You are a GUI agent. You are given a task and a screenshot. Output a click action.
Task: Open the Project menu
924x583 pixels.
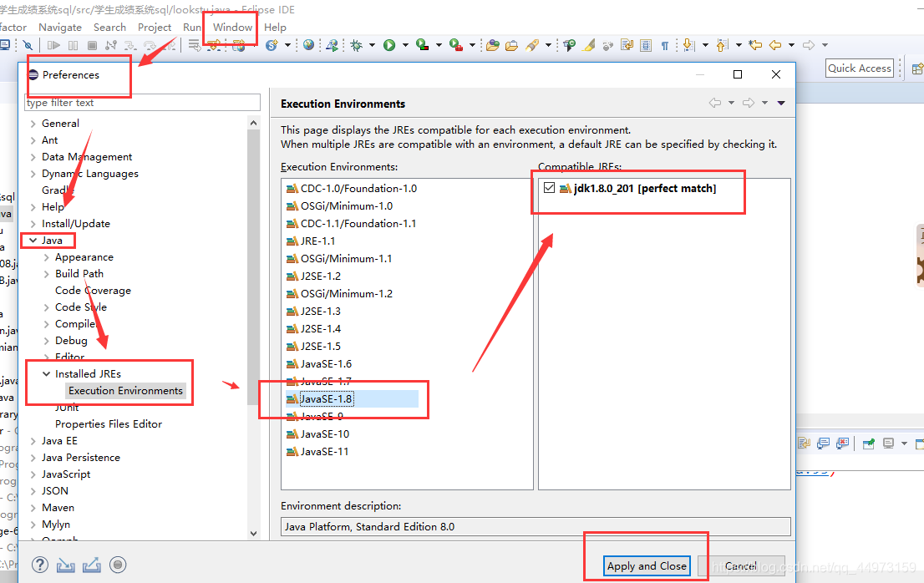(x=155, y=27)
